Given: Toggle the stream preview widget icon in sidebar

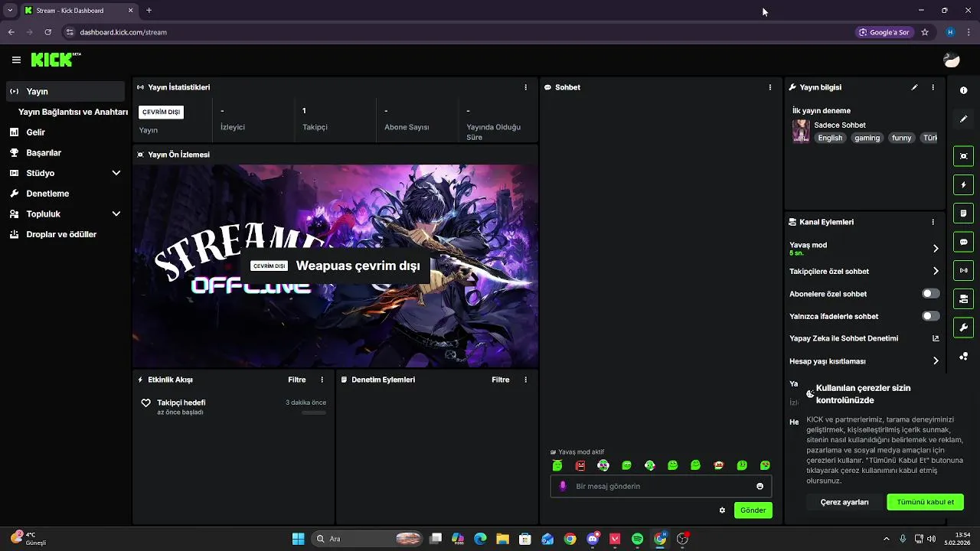Looking at the screenshot, I should (963, 156).
